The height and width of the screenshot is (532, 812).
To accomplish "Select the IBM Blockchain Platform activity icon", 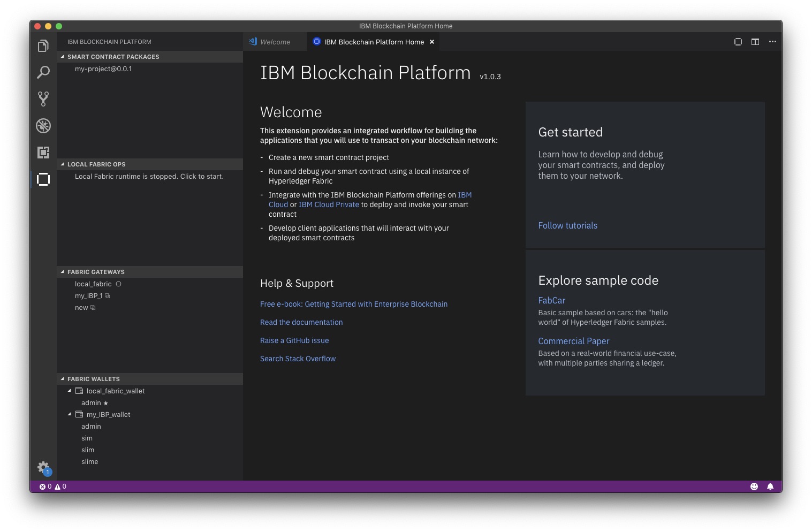I will point(43,179).
